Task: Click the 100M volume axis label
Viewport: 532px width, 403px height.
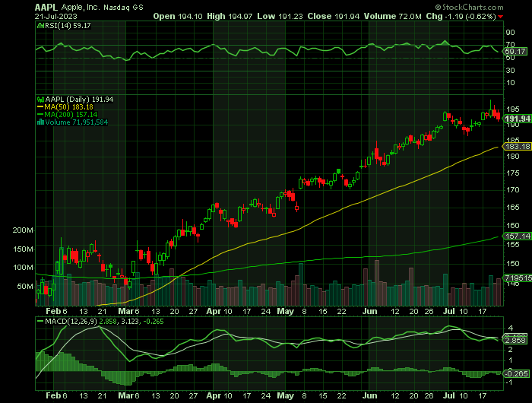Action: (x=23, y=268)
